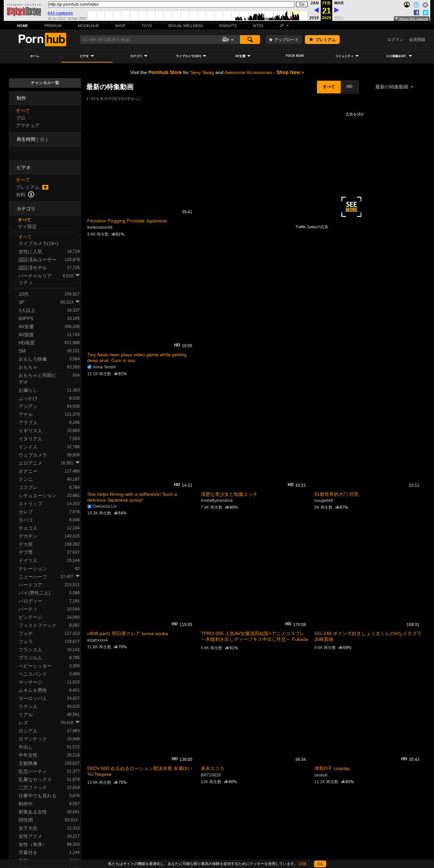Screen dimensions: 434x868
Task: Open the TOYS top menu item
Action: (x=147, y=26)
